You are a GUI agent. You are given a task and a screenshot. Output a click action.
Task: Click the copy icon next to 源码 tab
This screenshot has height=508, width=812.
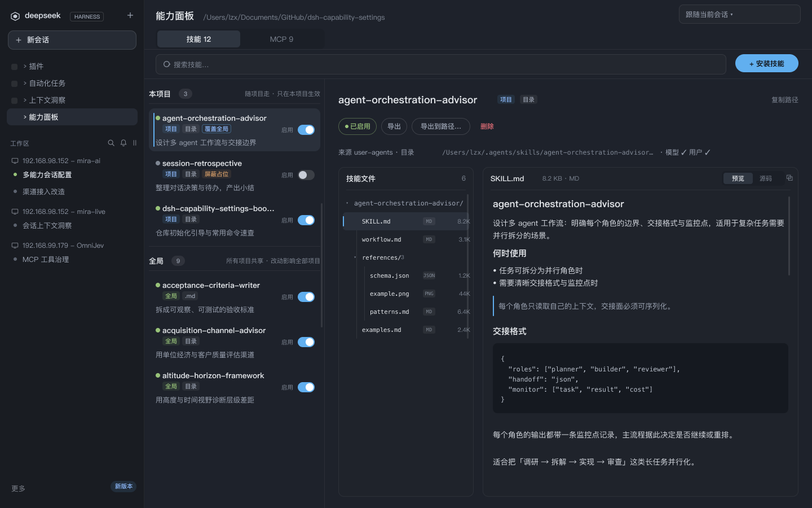(789, 178)
